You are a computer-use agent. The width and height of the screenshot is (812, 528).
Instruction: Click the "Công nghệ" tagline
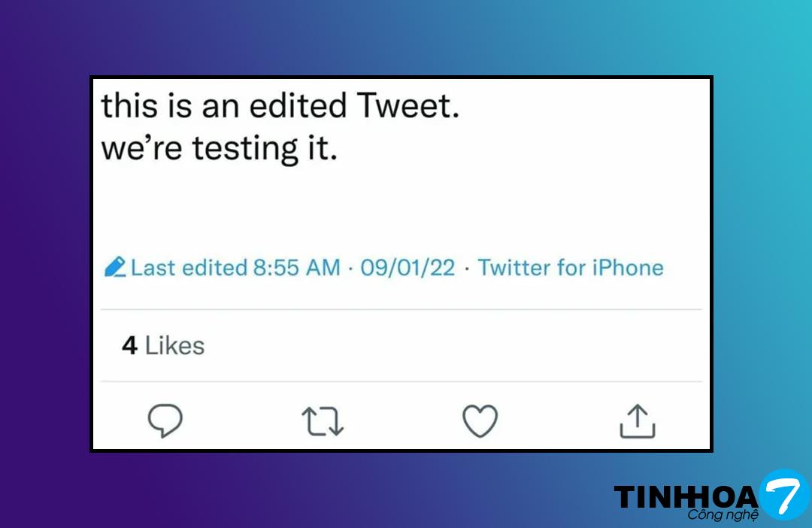[723, 515]
